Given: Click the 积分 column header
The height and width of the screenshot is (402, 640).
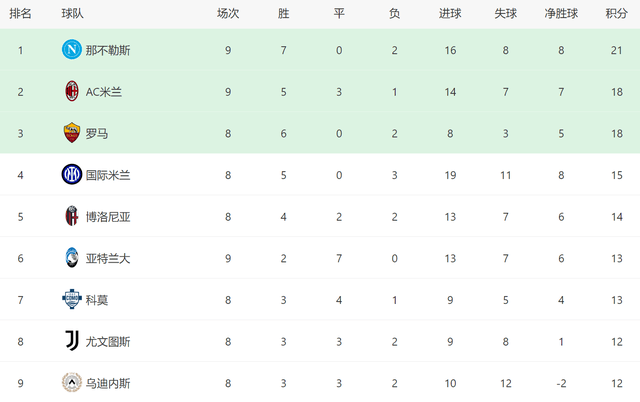Looking at the screenshot, I should pyautogui.click(x=617, y=14).
